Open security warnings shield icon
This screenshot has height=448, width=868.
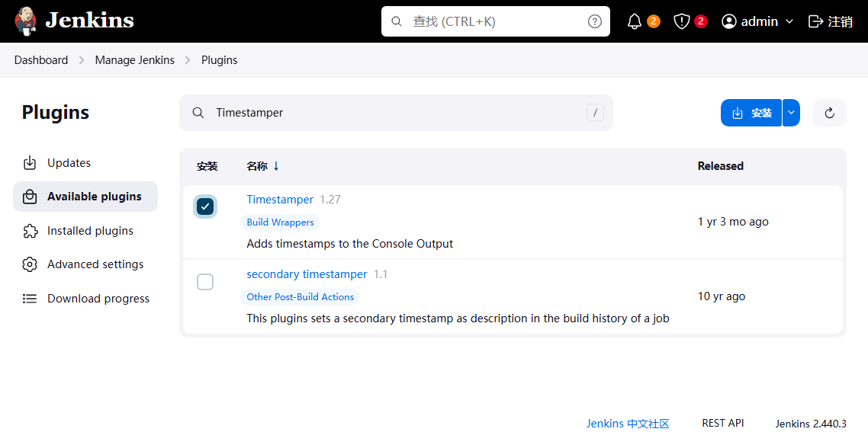click(x=681, y=21)
